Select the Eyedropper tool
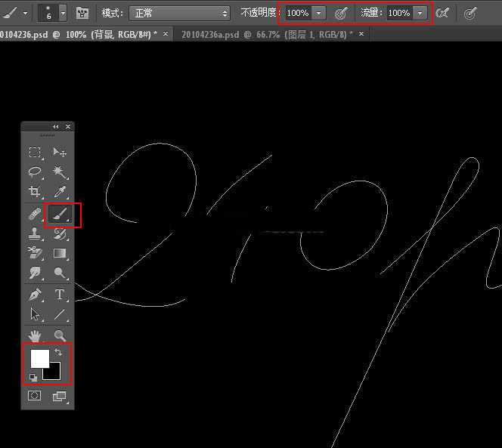 coord(60,192)
